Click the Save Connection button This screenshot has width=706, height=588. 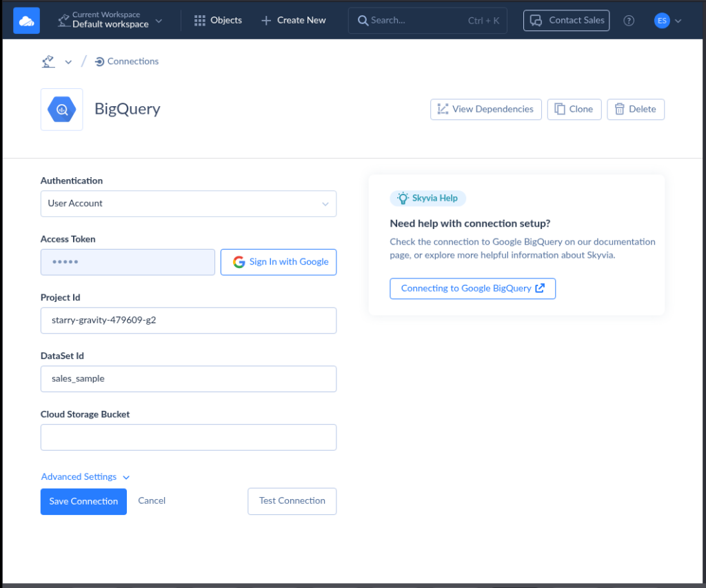[83, 501]
